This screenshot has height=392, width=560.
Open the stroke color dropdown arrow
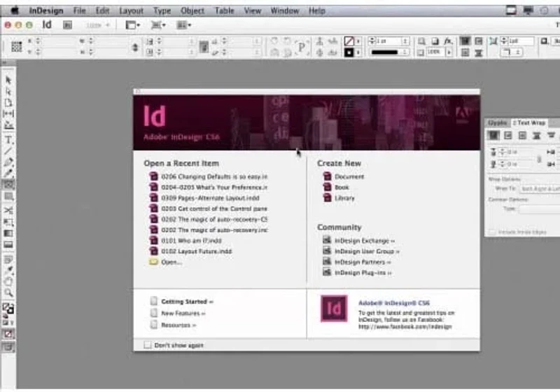[358, 52]
